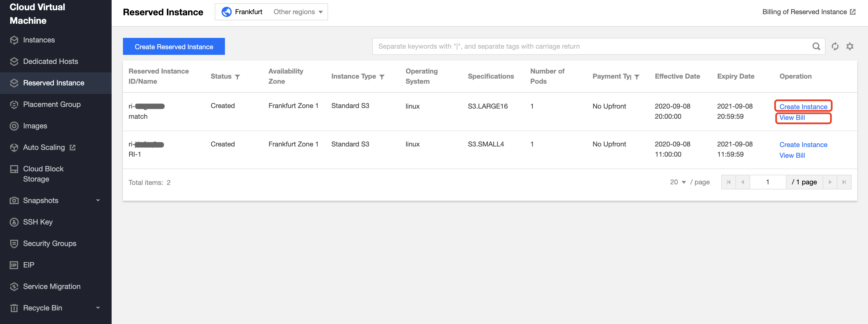Image resolution: width=868 pixels, height=324 pixels.
Task: Click the refresh list icon
Action: click(835, 46)
